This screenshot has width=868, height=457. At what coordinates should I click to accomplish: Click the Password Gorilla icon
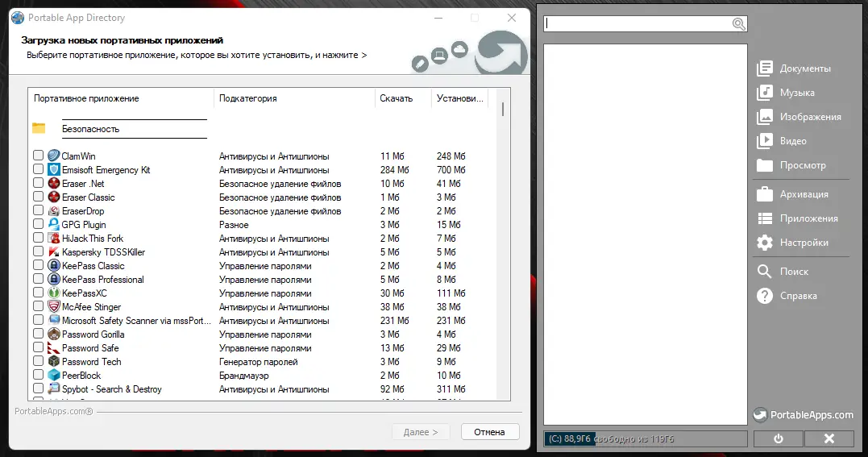pos(54,334)
